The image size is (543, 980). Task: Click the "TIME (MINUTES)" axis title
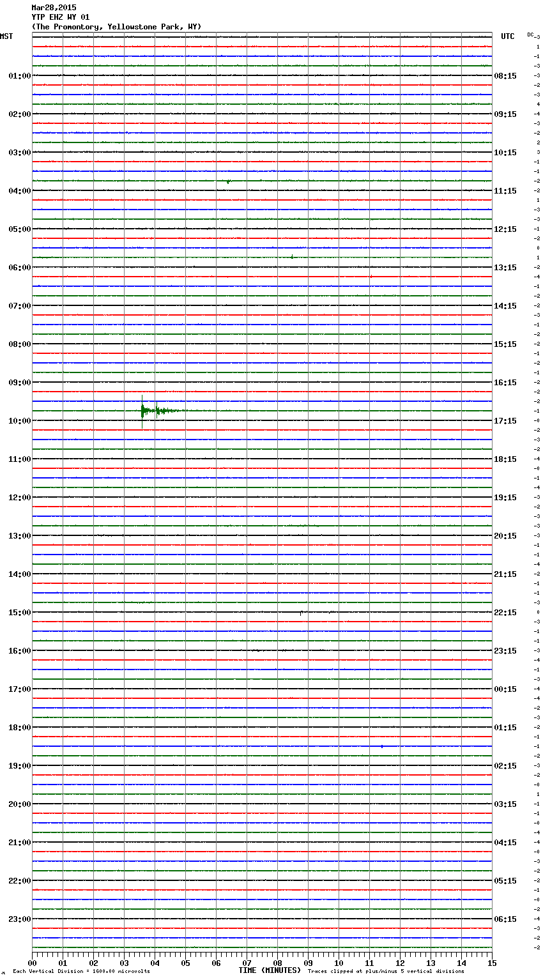click(x=270, y=970)
